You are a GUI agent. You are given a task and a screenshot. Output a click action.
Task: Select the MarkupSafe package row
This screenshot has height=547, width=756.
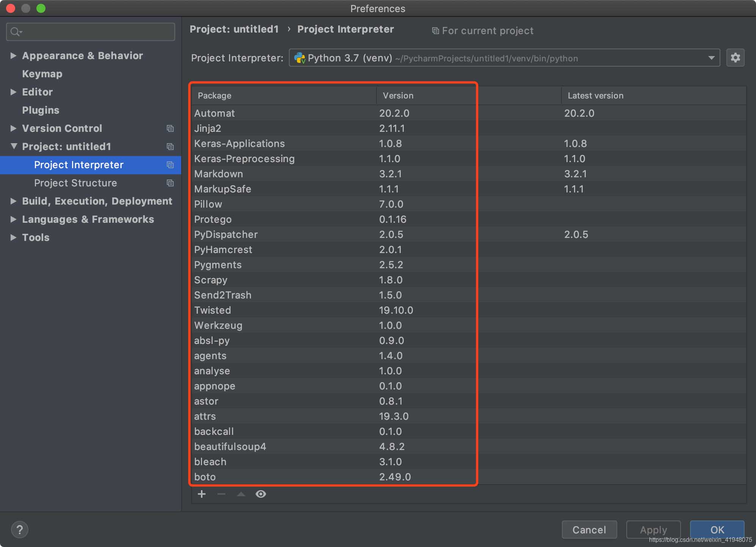(x=469, y=189)
